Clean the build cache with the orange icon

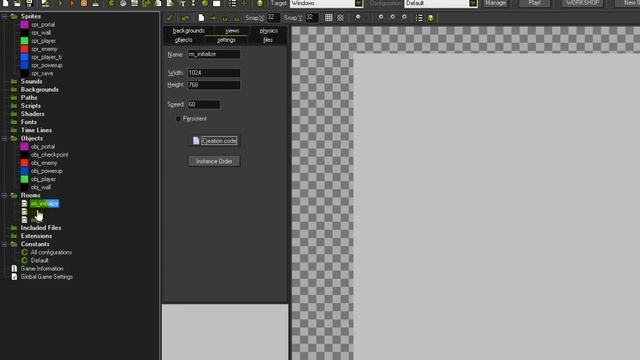(x=84, y=4)
